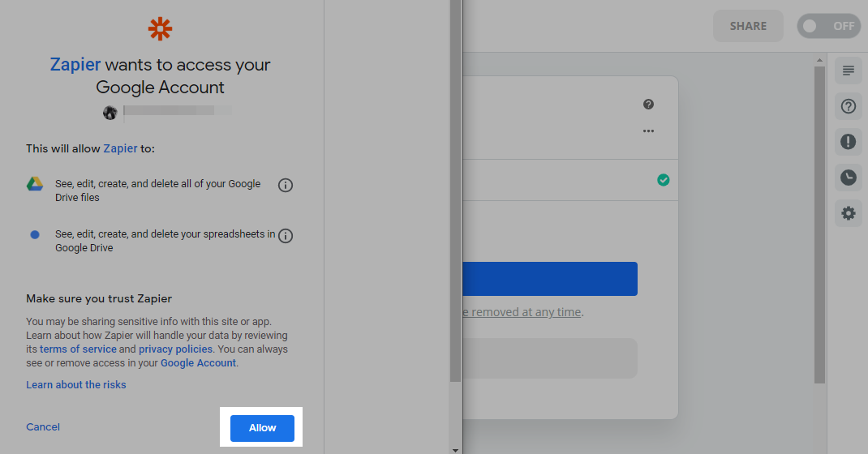Open the history clock sidebar icon

848,178
